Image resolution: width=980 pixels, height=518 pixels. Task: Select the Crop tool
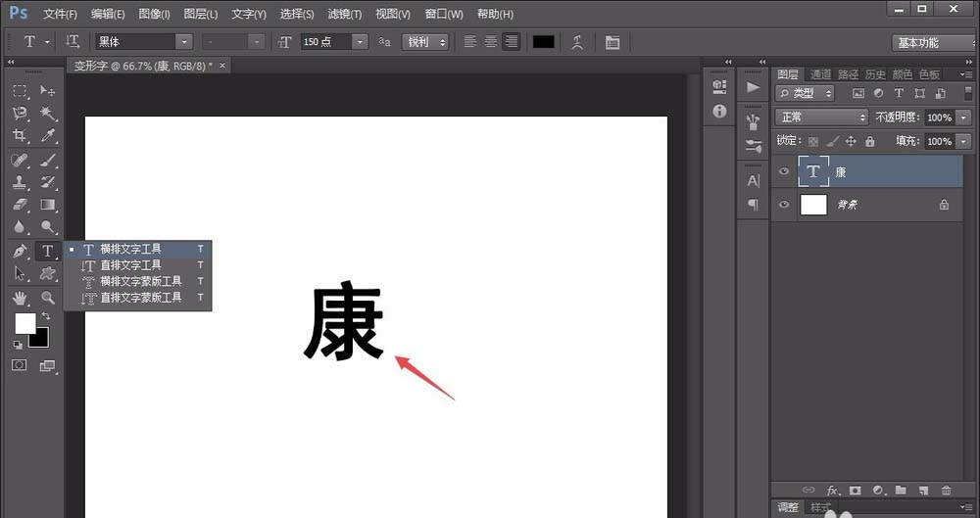coord(20,135)
